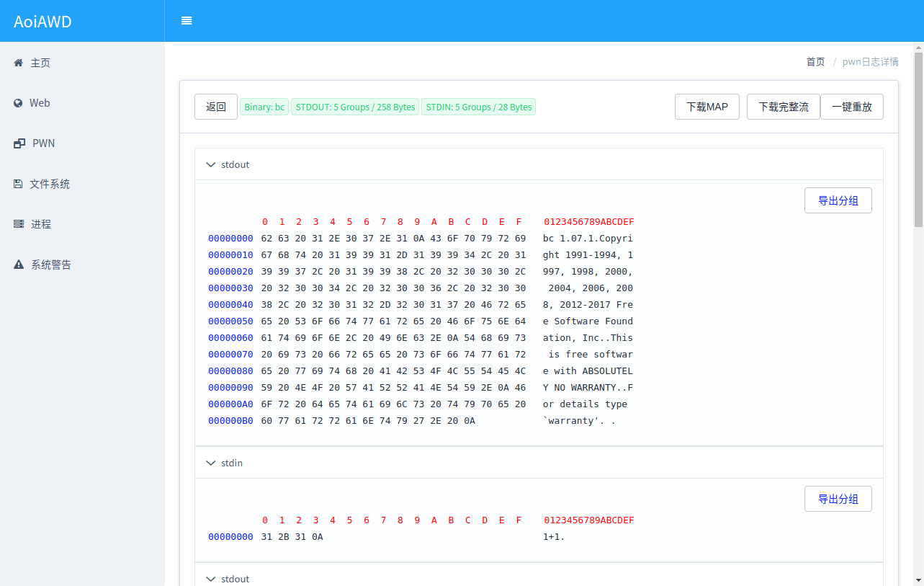Click the home icon beside 主页

(19, 63)
